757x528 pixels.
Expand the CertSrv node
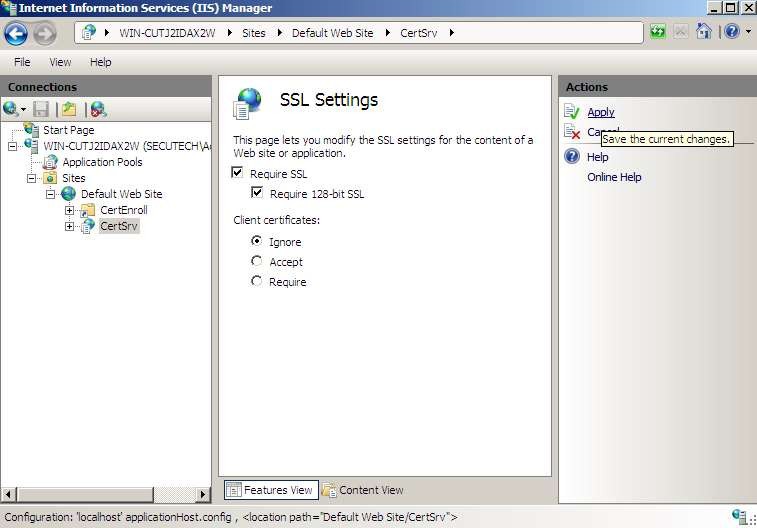click(x=70, y=226)
